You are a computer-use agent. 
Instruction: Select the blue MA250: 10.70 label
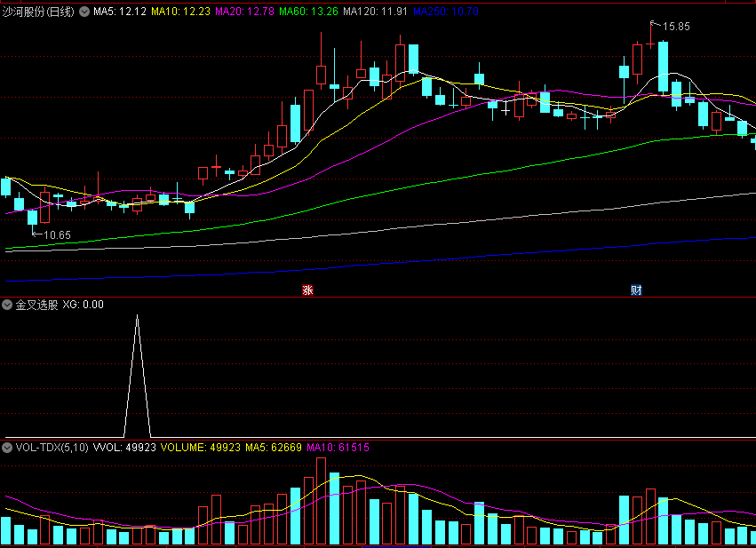[x=446, y=12]
